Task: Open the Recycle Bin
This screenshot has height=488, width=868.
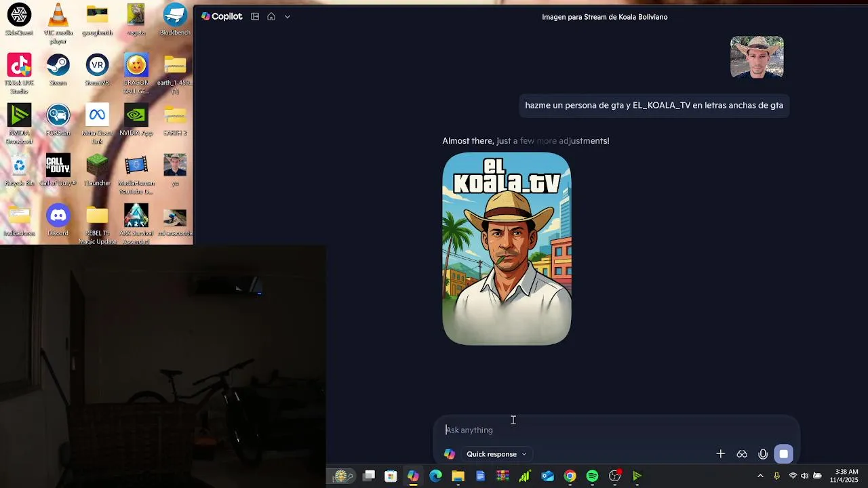Action: click(19, 171)
